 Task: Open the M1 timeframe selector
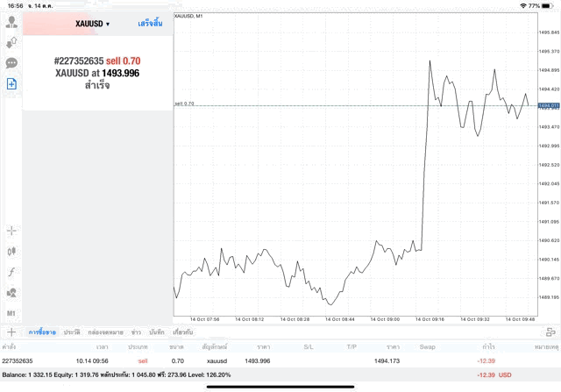(x=11, y=313)
